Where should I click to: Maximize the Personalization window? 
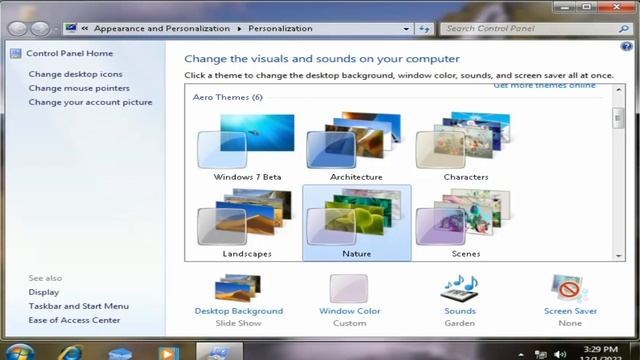(587, 7)
